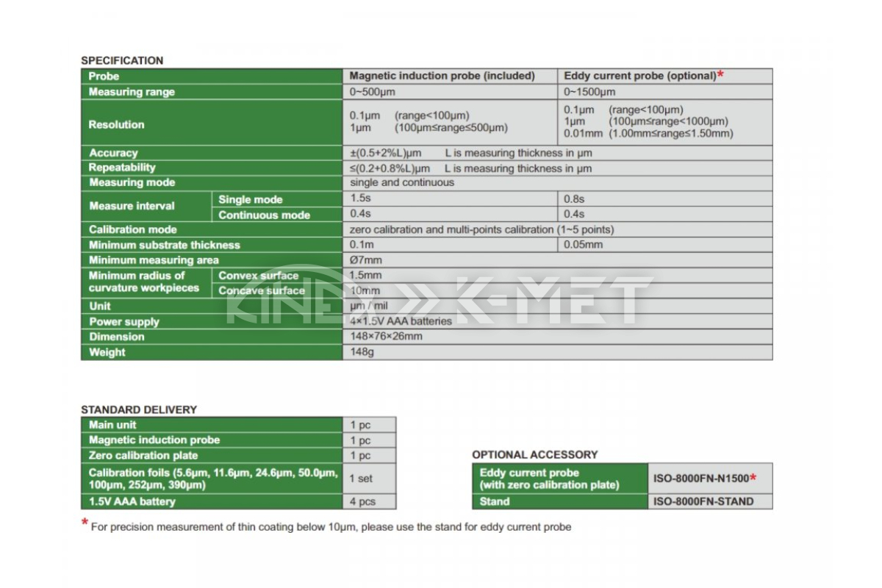Click the Repeatability row label
This screenshot has height=588, width=882.
point(212,168)
